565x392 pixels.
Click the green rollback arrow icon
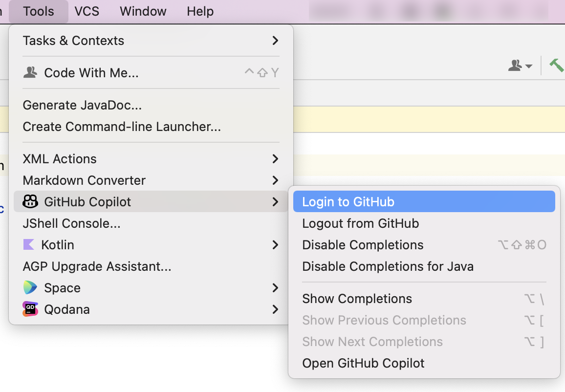(x=557, y=65)
